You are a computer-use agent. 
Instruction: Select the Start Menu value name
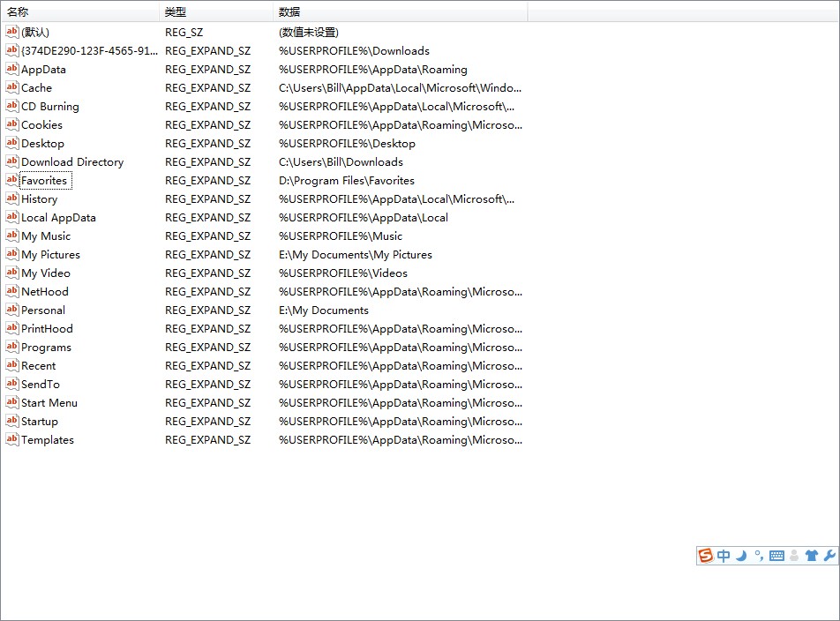tap(49, 402)
